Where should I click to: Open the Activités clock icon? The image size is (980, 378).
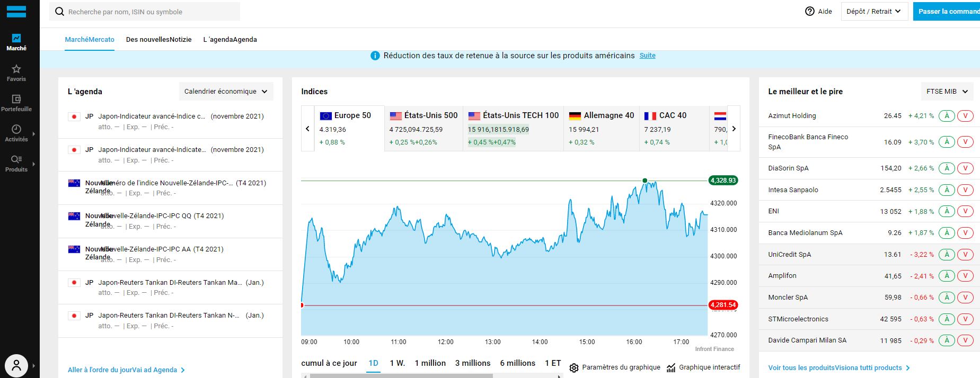click(16, 129)
